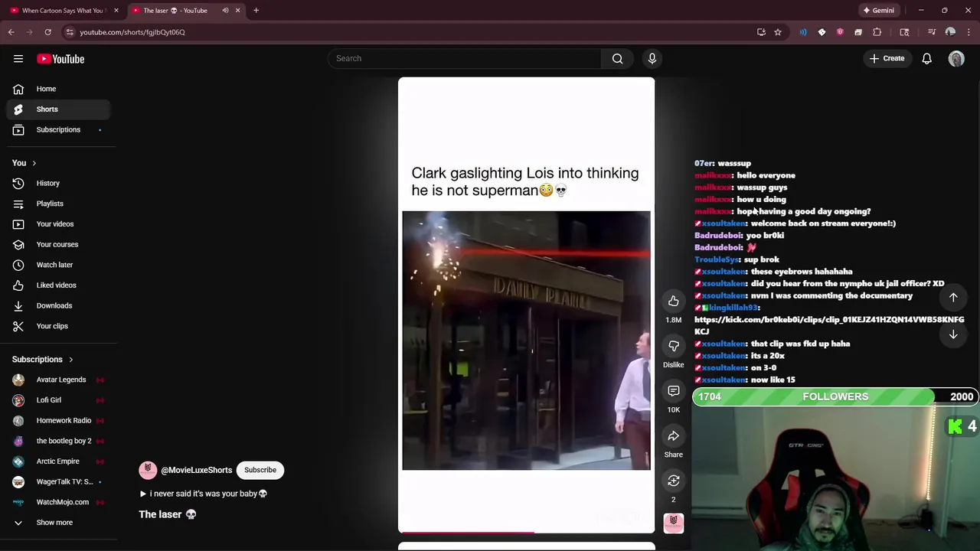This screenshot has height=551, width=980.
Task: View site information icon in address bar
Action: (70, 32)
